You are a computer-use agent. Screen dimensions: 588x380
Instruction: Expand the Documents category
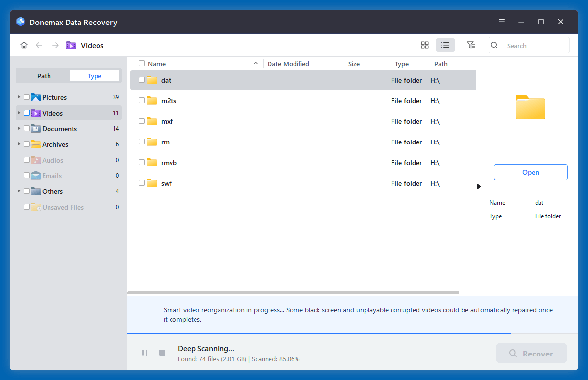(x=18, y=128)
